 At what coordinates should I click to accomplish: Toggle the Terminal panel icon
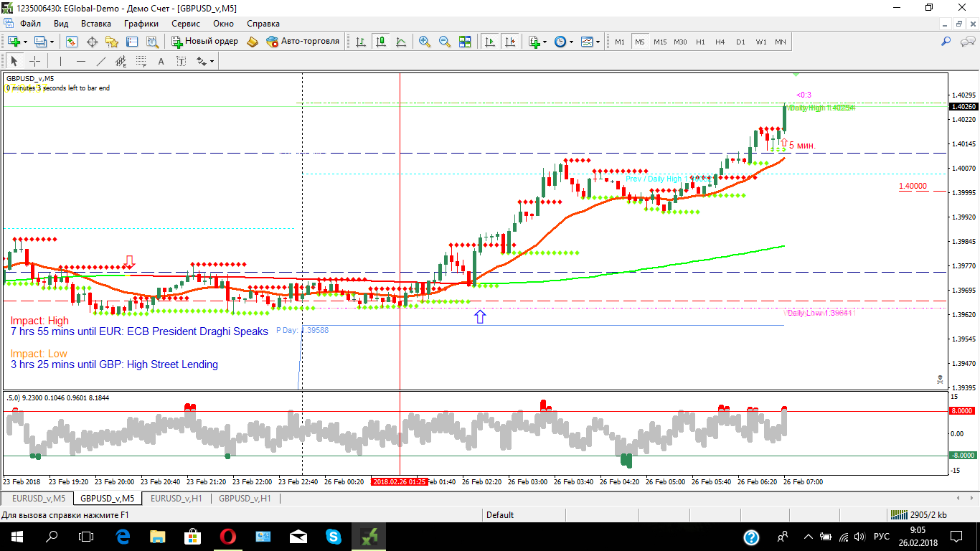133,42
